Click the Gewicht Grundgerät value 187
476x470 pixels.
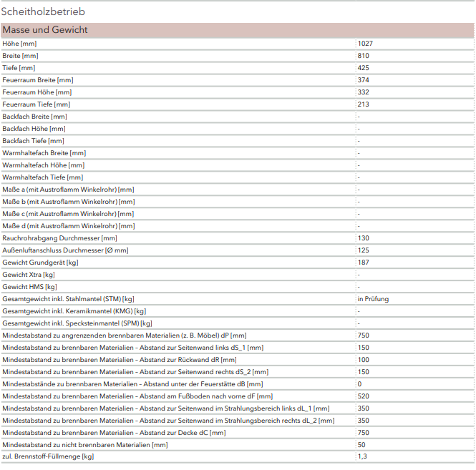[x=363, y=263]
